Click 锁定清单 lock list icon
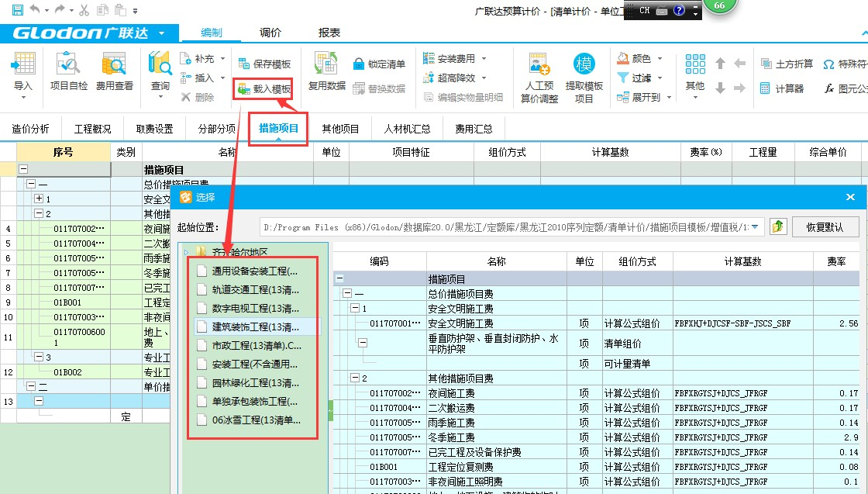Viewport: 868px width, 494px height. point(380,64)
